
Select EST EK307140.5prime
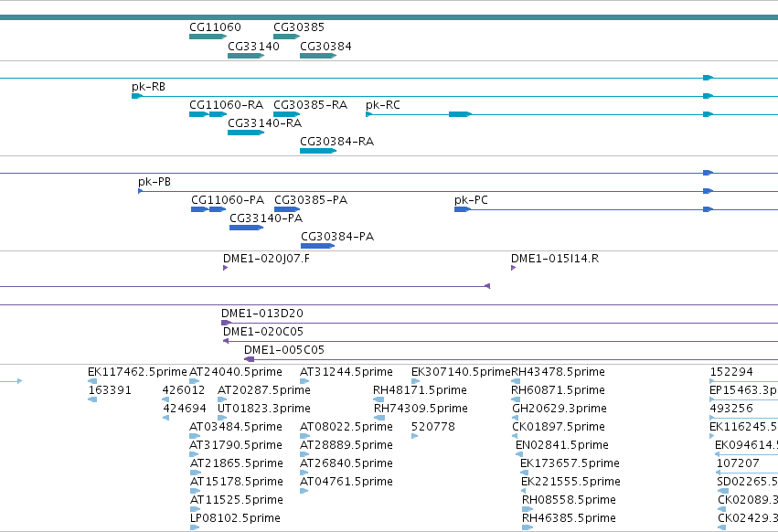(416, 381)
